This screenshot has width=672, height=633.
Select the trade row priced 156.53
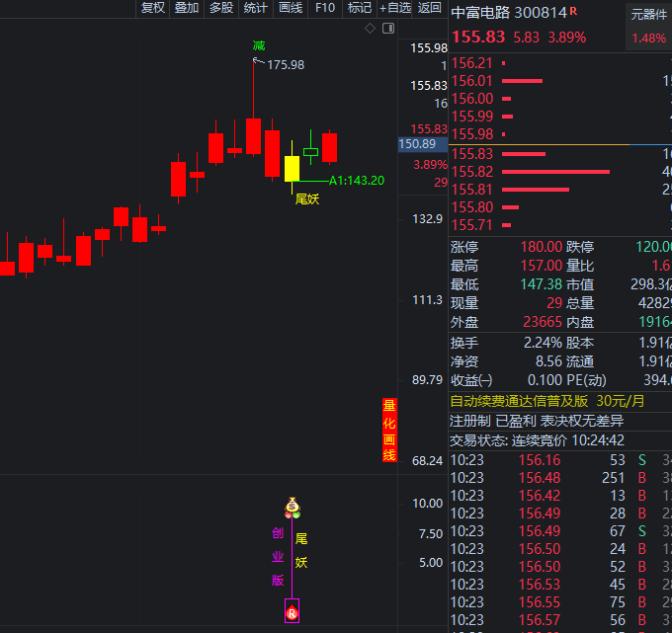[x=559, y=585]
